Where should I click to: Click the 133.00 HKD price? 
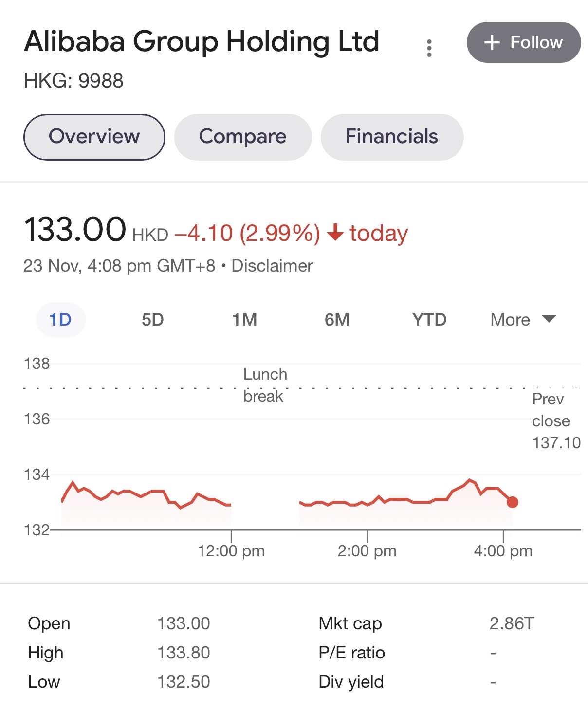pos(75,230)
